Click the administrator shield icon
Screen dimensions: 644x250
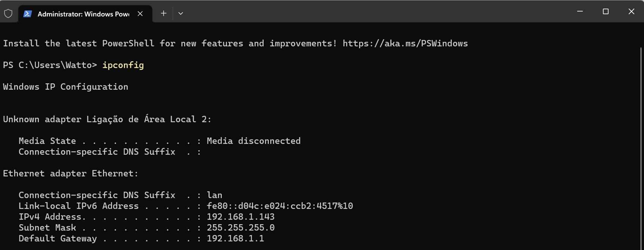pos(8,14)
